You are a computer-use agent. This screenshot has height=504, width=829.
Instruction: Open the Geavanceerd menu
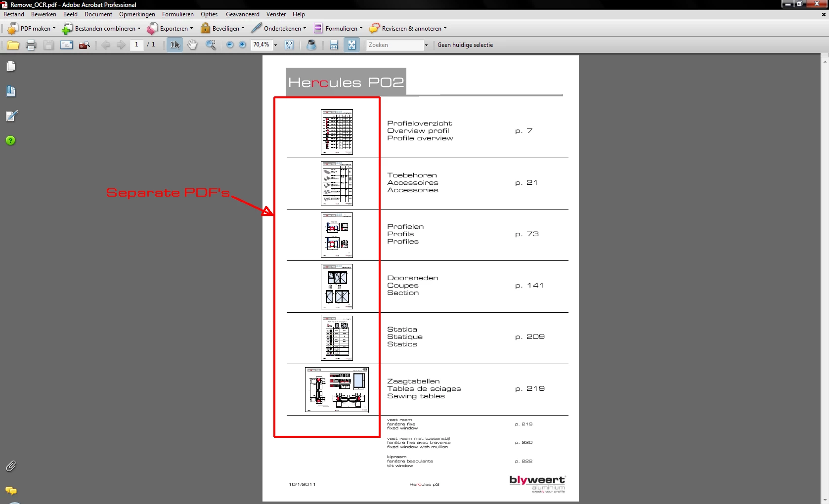242,14
